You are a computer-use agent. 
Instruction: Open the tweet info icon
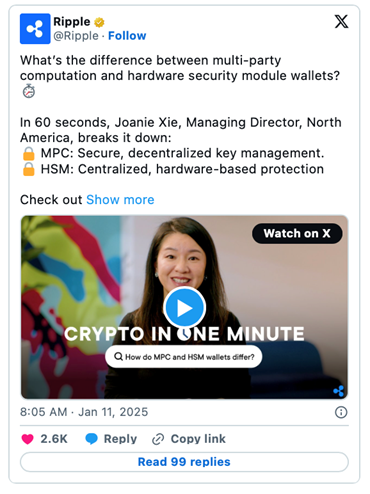(x=341, y=412)
